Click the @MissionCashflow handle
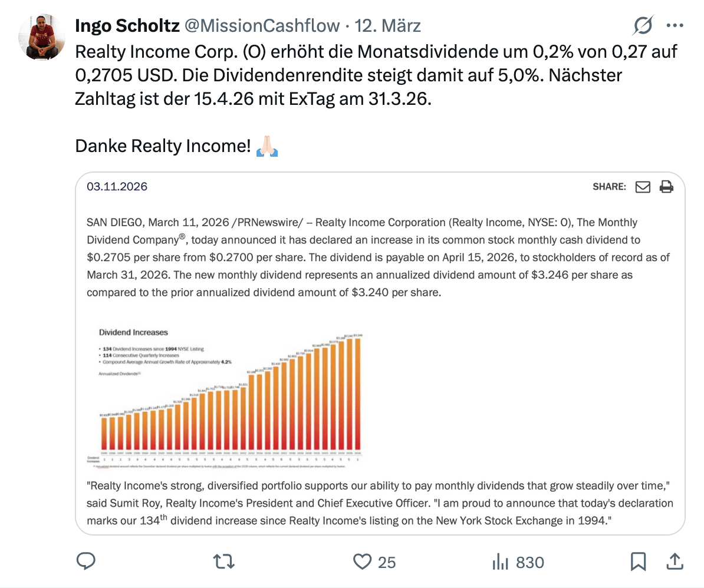 click(262, 25)
